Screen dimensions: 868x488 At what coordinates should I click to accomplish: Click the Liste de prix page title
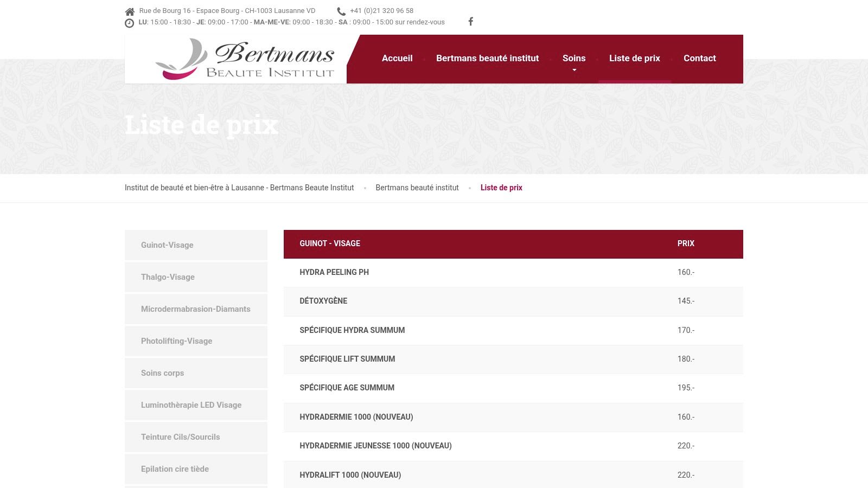pyautogui.click(x=201, y=125)
